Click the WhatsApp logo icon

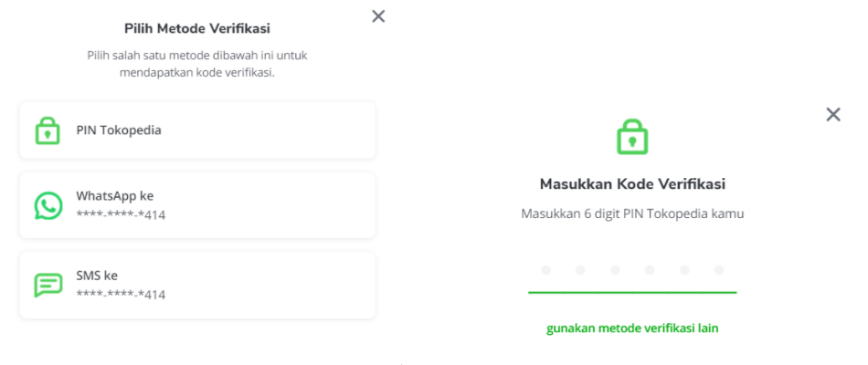(x=48, y=205)
